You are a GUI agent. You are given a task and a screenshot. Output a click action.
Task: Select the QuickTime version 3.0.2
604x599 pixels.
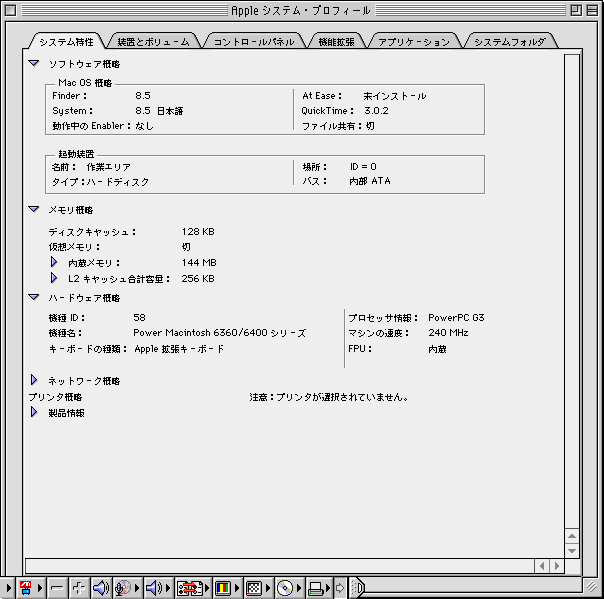[x=376, y=111]
